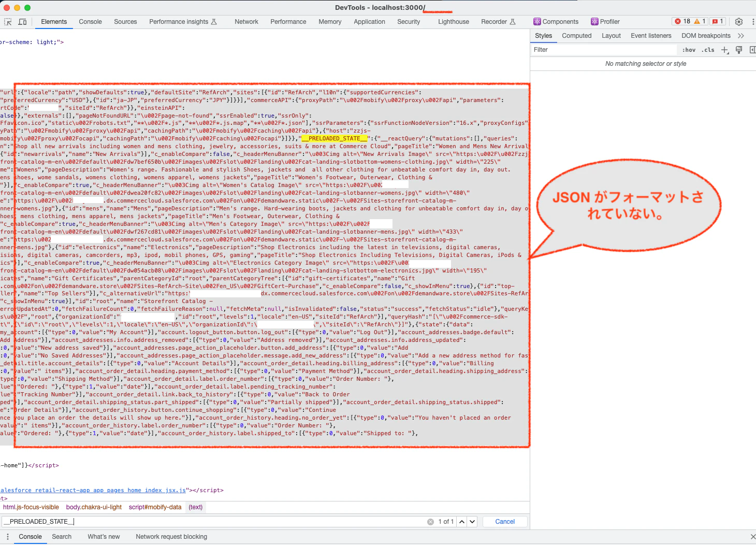Switch to the top Console panel tab

(x=91, y=22)
